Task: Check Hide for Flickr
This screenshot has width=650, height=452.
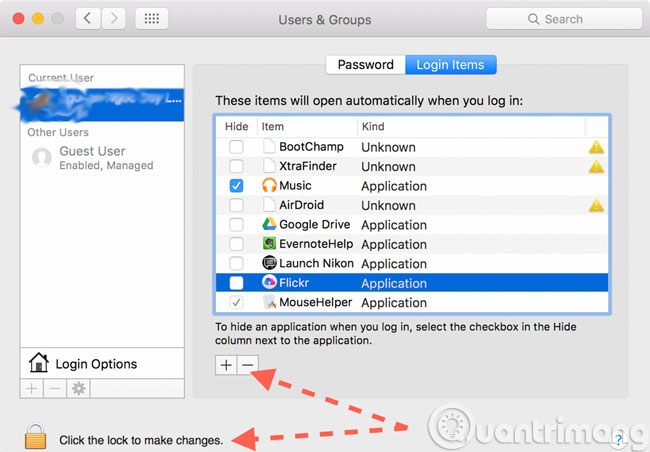Action: coord(236,283)
